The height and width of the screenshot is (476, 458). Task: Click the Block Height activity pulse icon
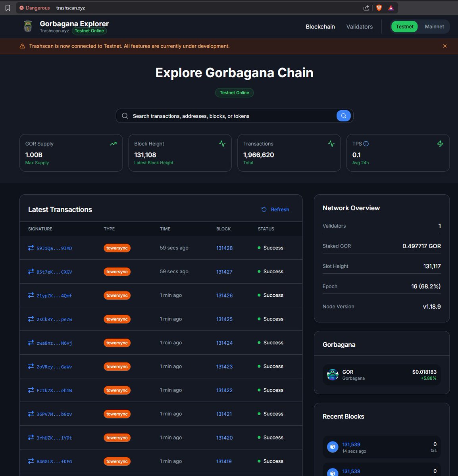click(222, 144)
